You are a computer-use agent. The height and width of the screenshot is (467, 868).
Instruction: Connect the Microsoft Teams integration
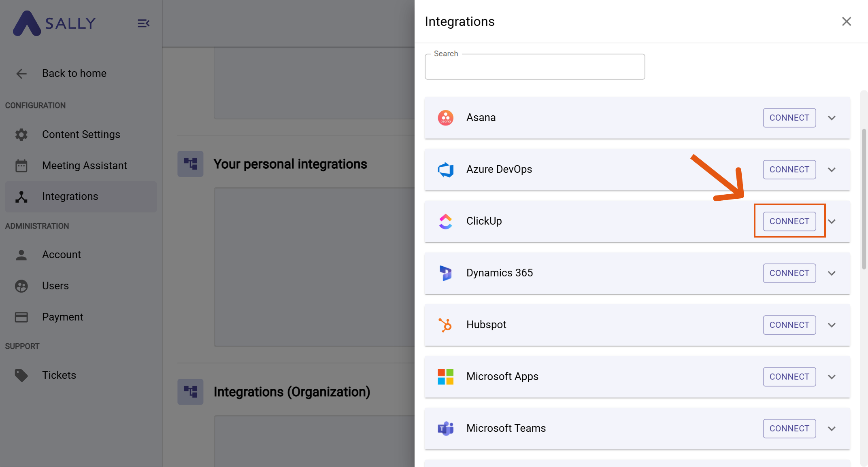coord(789,429)
